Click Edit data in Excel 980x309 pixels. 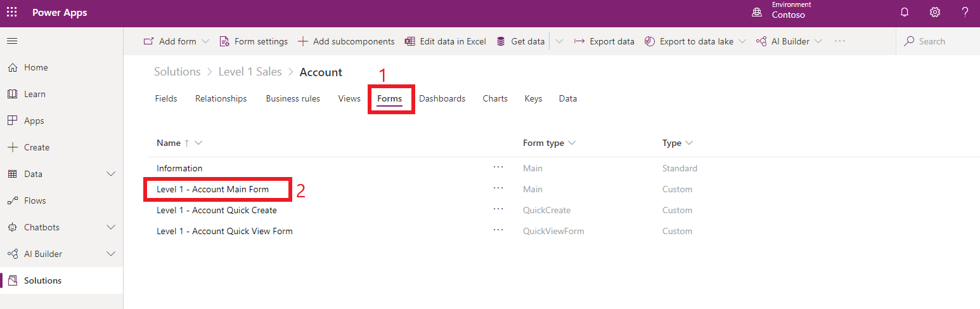pos(445,41)
